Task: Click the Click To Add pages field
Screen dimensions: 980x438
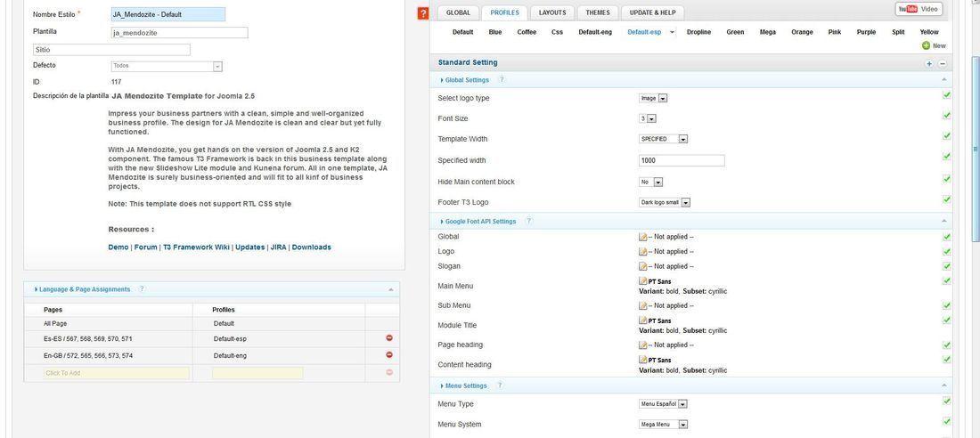Action: 116,373
